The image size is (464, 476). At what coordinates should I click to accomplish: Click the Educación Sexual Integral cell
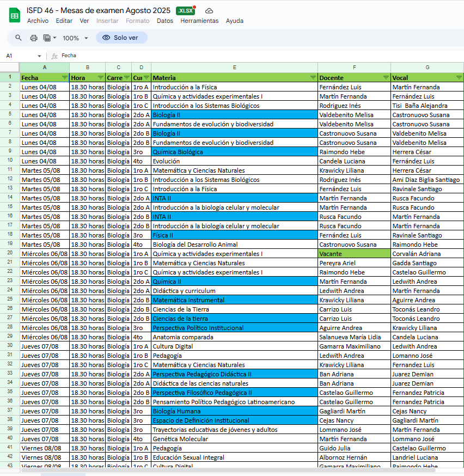tap(235, 457)
